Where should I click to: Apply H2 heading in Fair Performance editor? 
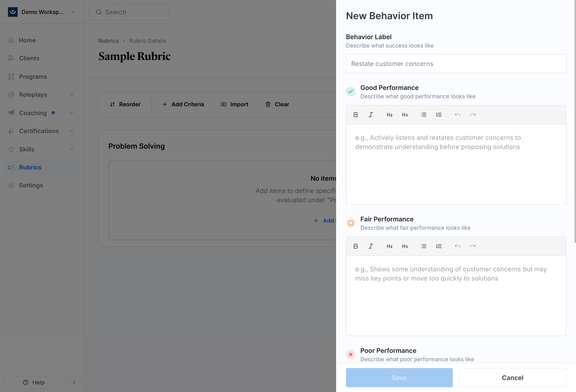[389, 246]
